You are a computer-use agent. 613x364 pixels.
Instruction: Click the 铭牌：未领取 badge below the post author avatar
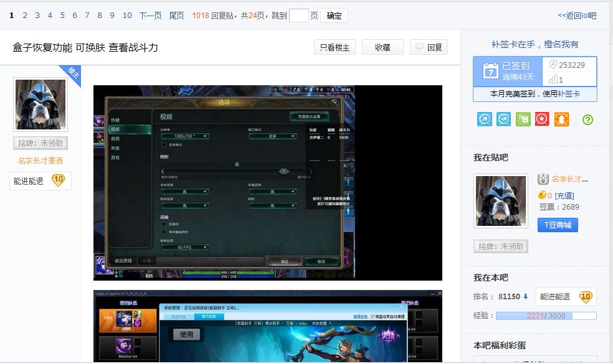(40, 143)
